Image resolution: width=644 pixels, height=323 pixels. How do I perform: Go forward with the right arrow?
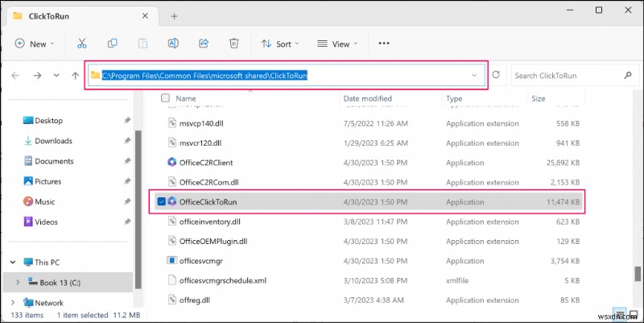[37, 76]
